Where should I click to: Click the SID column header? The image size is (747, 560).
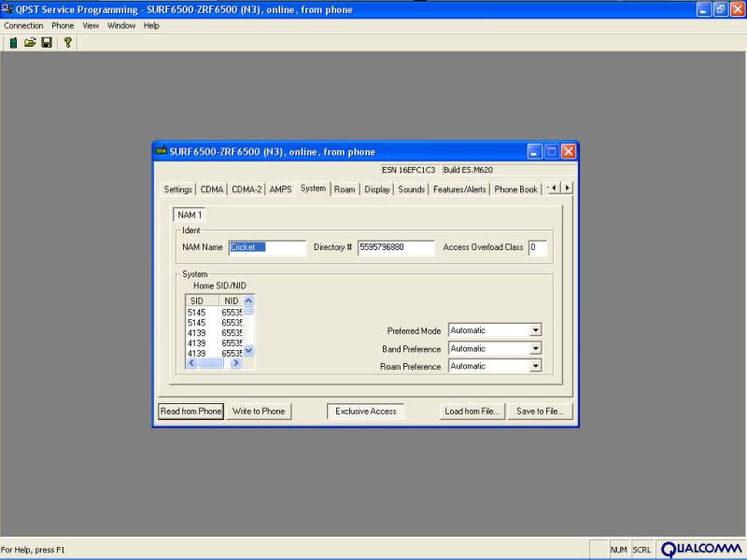point(202,301)
